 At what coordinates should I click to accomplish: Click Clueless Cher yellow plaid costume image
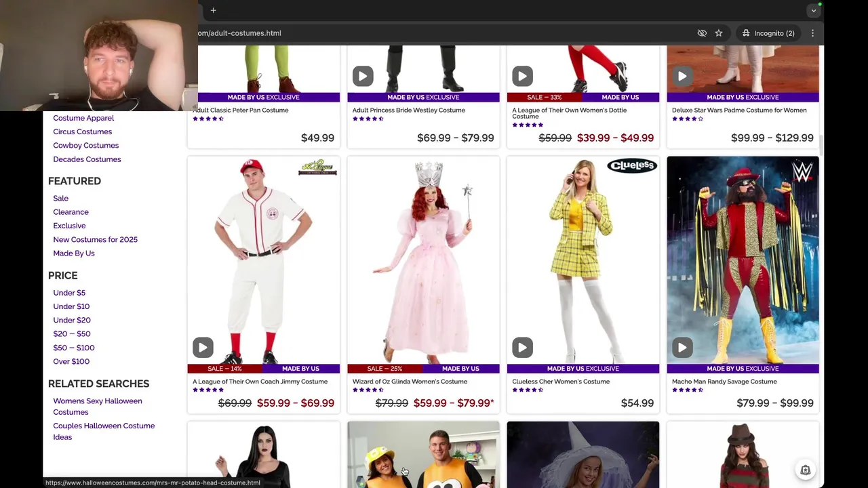click(583, 260)
